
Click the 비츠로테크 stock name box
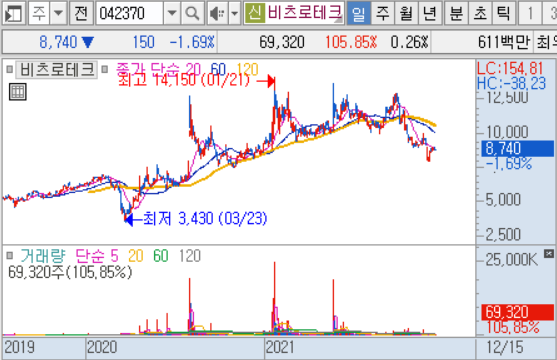(305, 13)
